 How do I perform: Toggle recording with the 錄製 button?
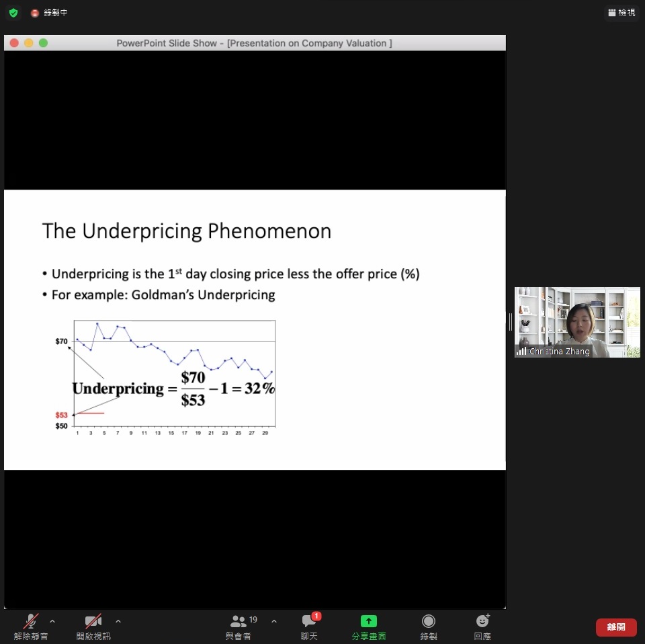pos(428,626)
